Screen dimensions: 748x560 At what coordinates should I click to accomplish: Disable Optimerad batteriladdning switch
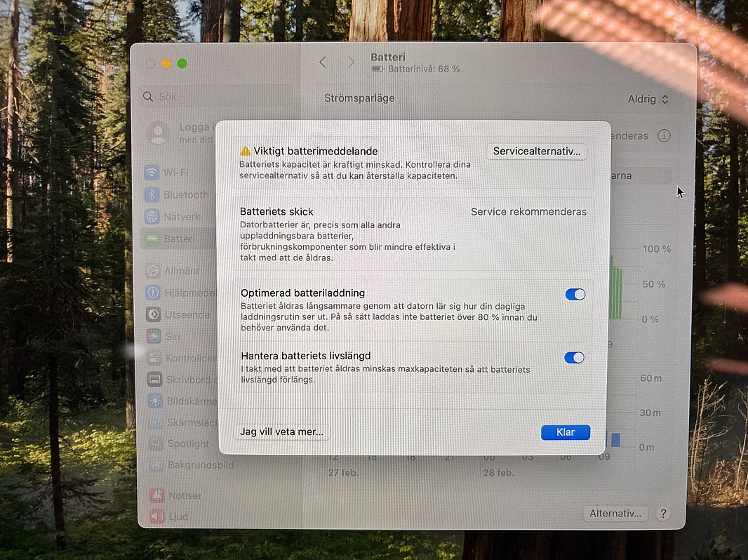click(575, 295)
